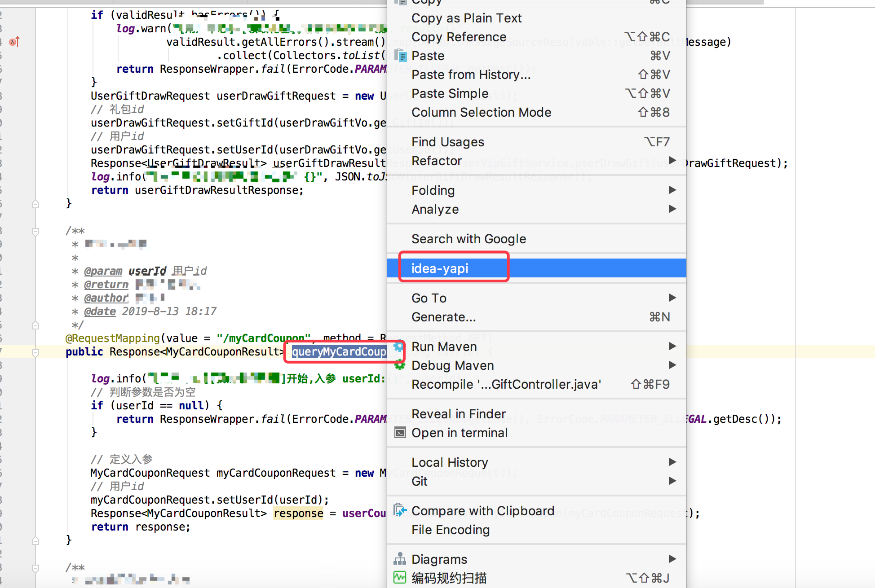The width and height of the screenshot is (875, 588).
Task: Click the "/myCardCoupon" string value
Action: (x=263, y=338)
